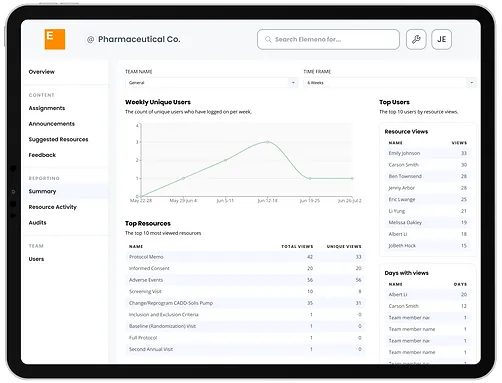Screen dimensions: 502x383
Task: Select Protocol Memo resource row
Action: click(245, 257)
